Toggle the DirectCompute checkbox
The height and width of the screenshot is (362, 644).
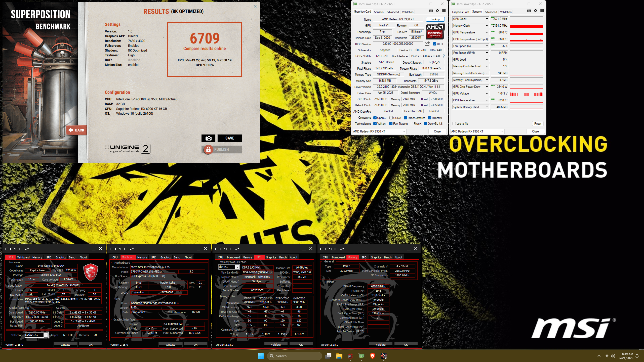point(405,118)
